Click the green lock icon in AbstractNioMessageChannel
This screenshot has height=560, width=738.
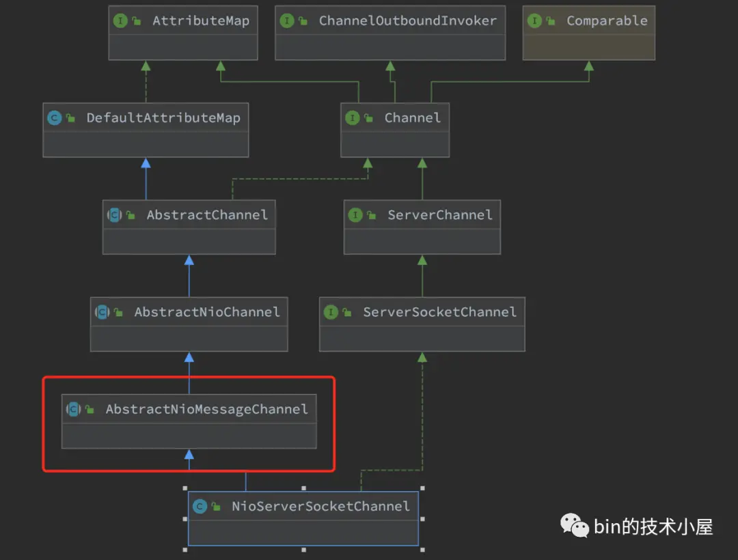pos(90,409)
